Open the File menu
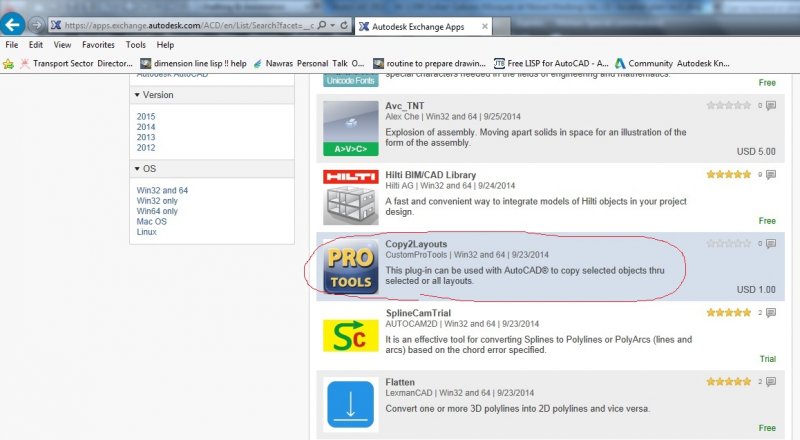 [11, 44]
